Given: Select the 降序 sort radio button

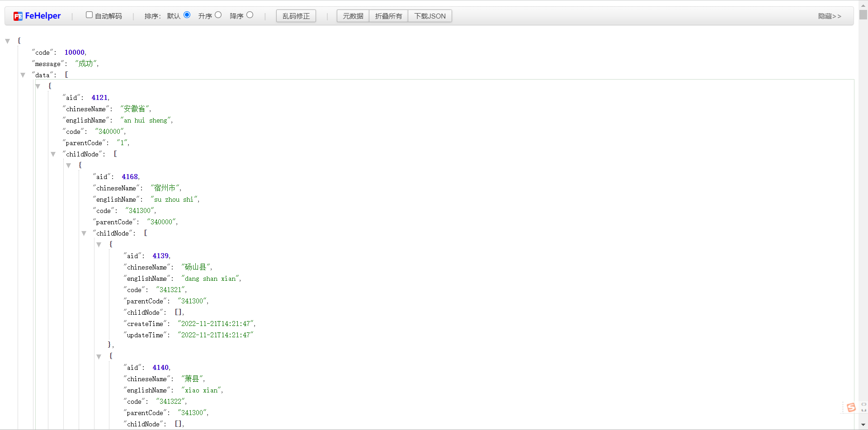Looking at the screenshot, I should pyautogui.click(x=250, y=15).
